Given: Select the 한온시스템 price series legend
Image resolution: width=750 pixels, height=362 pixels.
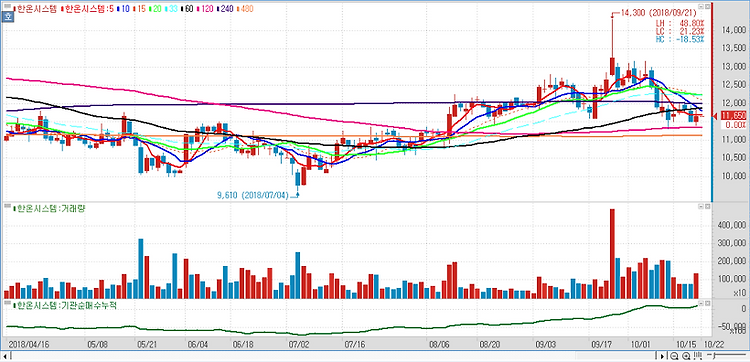Looking at the screenshot, I should click(35, 9).
